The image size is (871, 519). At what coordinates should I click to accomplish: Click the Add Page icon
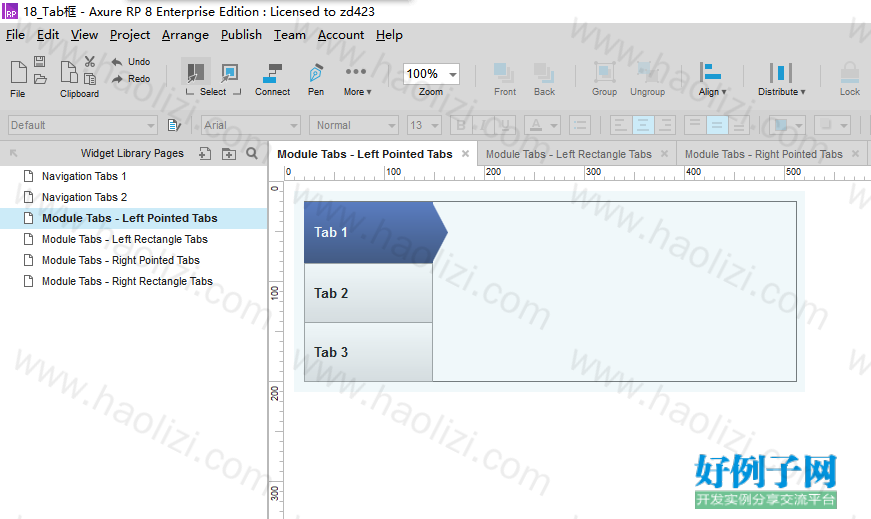point(205,153)
